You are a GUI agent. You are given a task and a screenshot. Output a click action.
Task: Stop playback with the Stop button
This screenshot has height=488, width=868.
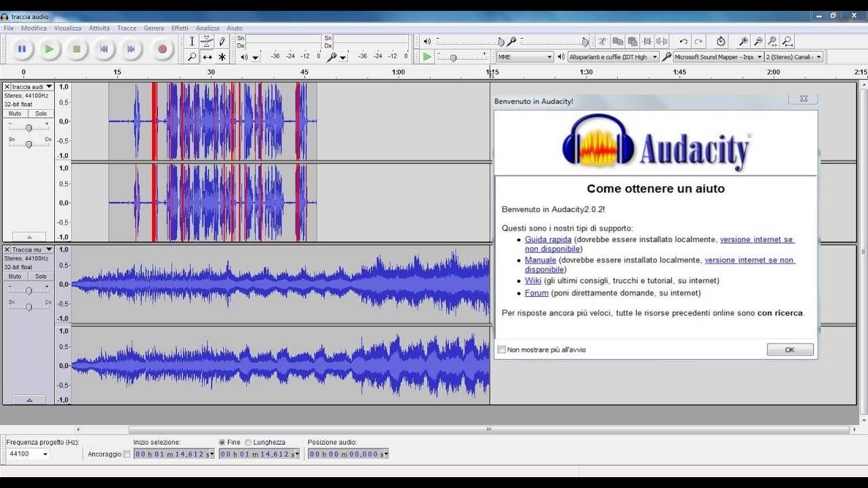(x=77, y=49)
